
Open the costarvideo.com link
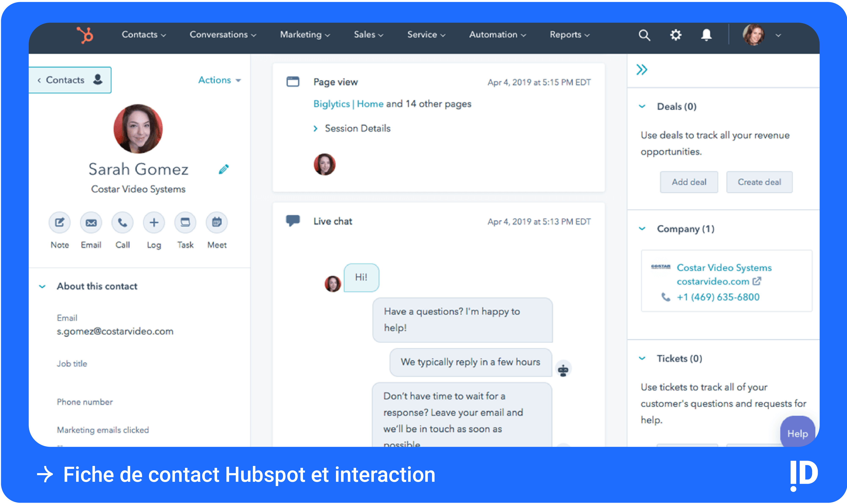point(712,282)
